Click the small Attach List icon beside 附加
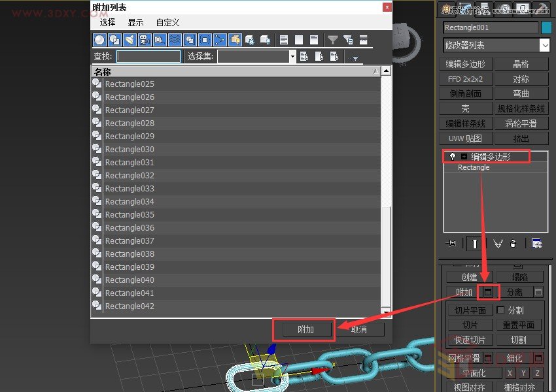This screenshot has width=556, height=392. point(488,291)
